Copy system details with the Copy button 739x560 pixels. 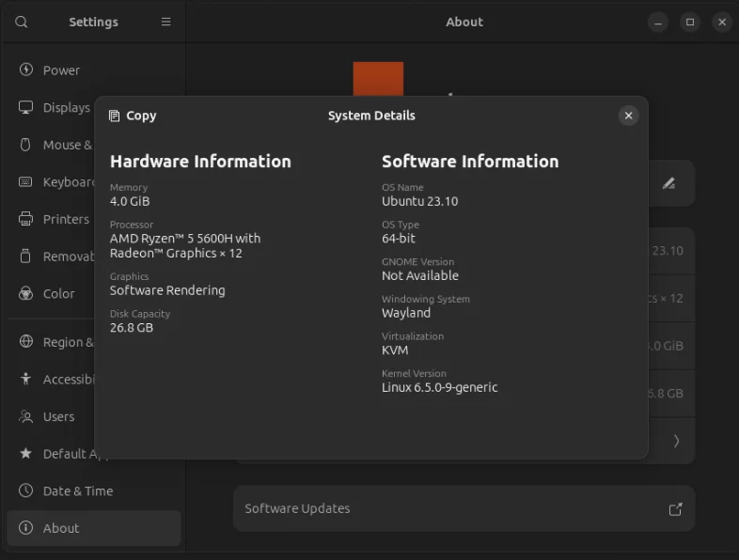(x=133, y=116)
